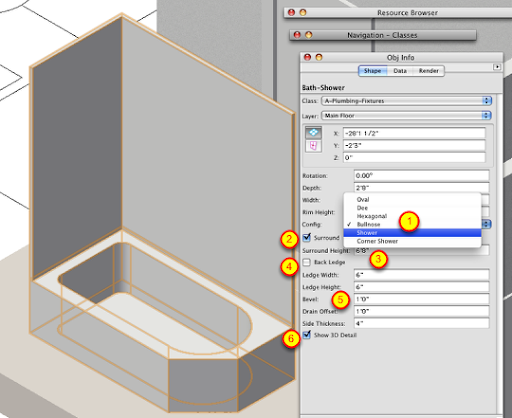Click the Y coordinate field

414,145
